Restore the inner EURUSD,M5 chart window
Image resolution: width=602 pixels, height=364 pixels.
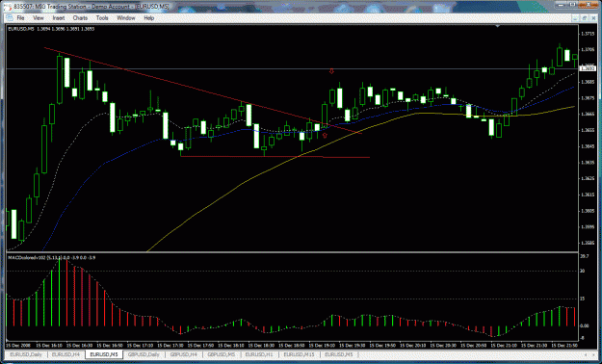click(x=585, y=18)
